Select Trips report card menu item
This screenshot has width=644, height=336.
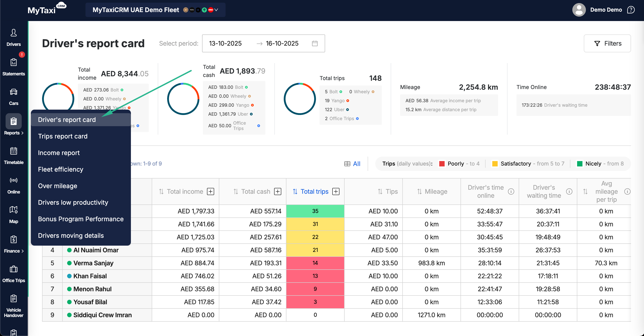tap(63, 136)
